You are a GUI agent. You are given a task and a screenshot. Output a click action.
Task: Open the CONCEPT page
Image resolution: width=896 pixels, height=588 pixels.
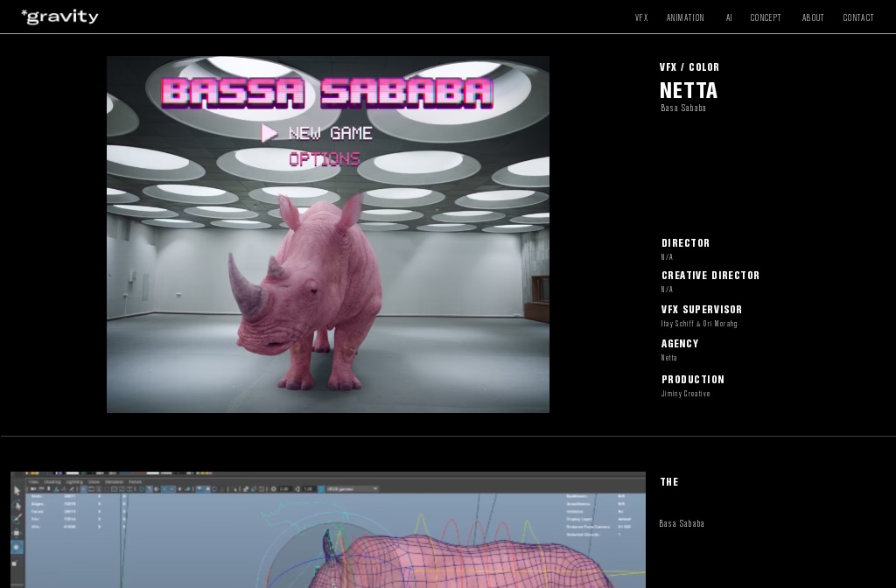765,17
